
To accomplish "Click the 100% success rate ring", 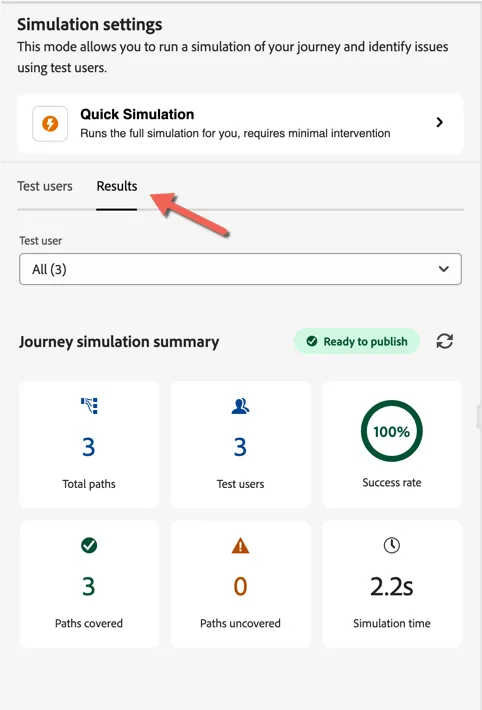I will [392, 431].
